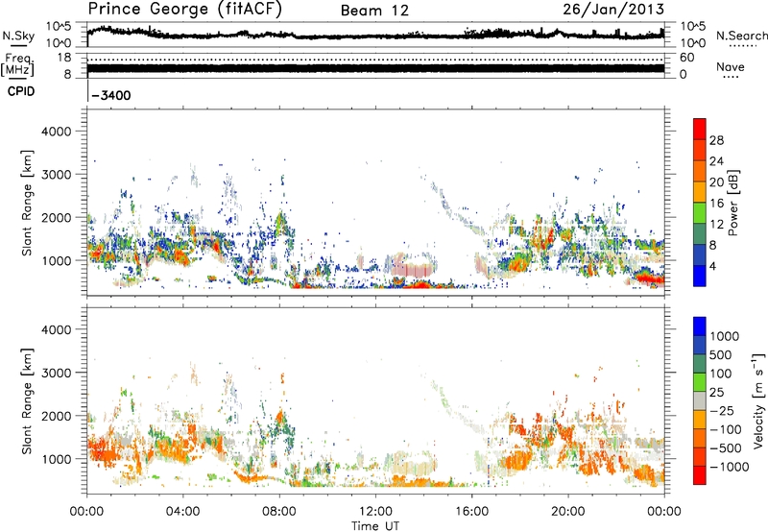This screenshot has width=768, height=532.
Task: Click the 'Freq. [MHz]' axis label
Action: (x=18, y=65)
